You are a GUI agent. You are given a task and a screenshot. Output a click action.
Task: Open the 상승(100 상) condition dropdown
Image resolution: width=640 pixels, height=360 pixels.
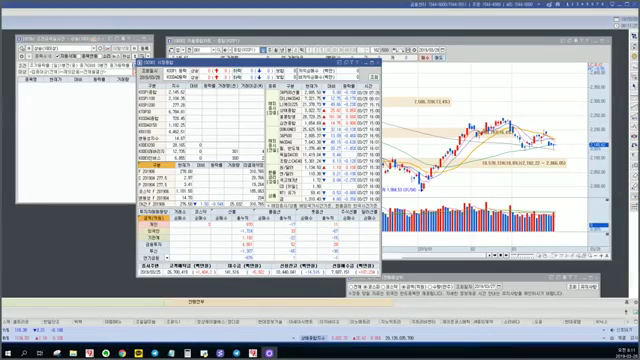tap(93, 48)
